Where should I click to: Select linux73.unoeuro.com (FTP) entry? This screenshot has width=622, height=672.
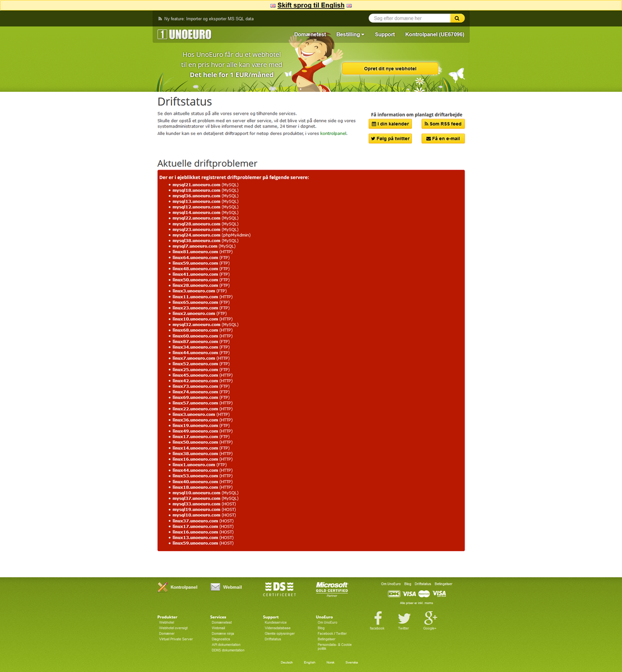[201, 386]
